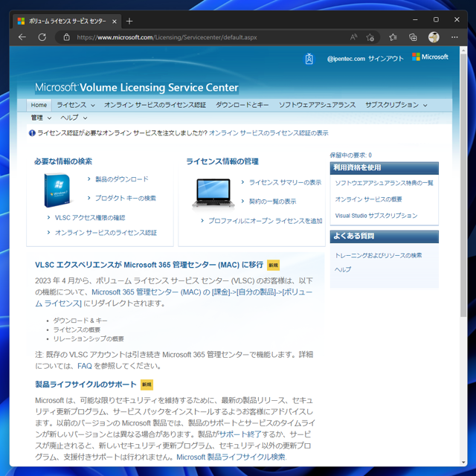Open the FAQ link in the note
The height and width of the screenshot is (476, 476).
pos(85,366)
